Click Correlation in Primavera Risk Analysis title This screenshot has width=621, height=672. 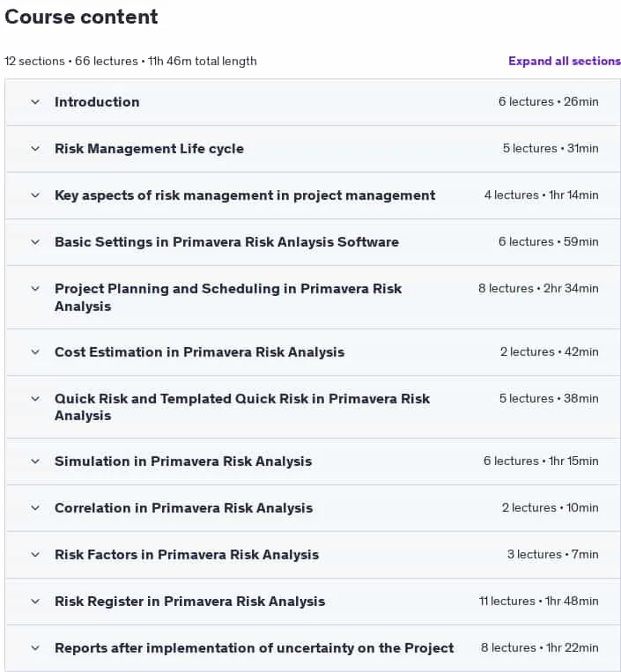pyautogui.click(x=183, y=508)
